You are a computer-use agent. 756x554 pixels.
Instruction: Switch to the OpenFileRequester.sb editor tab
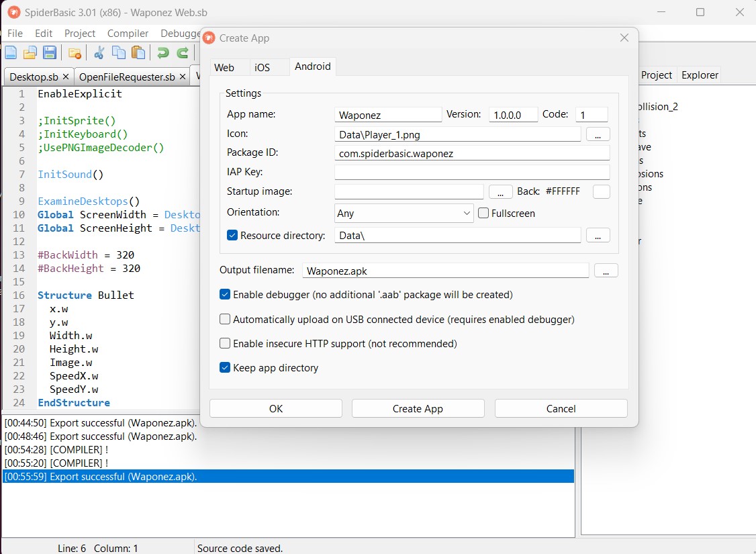tap(127, 77)
